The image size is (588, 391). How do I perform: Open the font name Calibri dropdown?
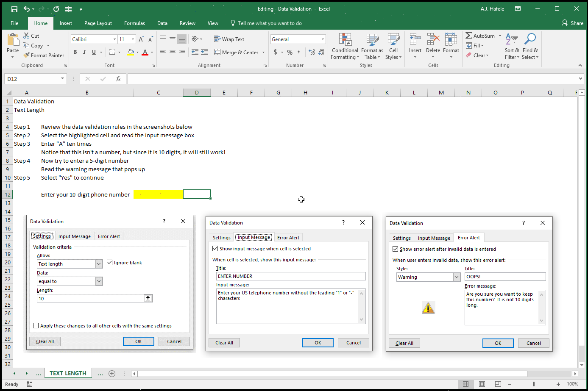tap(114, 39)
